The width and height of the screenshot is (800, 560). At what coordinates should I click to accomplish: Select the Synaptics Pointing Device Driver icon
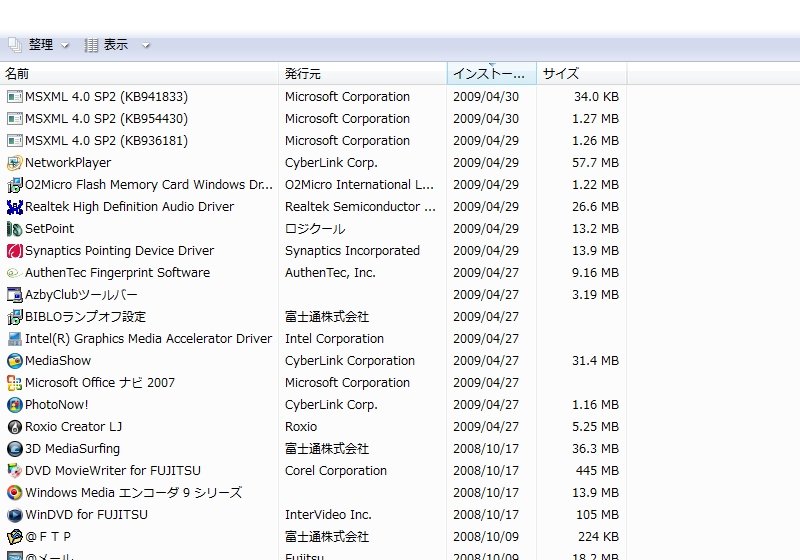[15, 251]
